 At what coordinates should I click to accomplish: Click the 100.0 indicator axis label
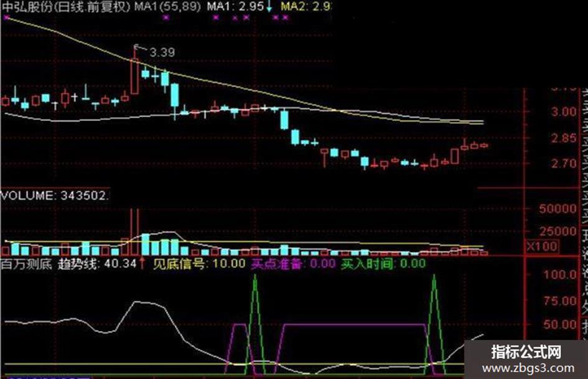pos(560,274)
